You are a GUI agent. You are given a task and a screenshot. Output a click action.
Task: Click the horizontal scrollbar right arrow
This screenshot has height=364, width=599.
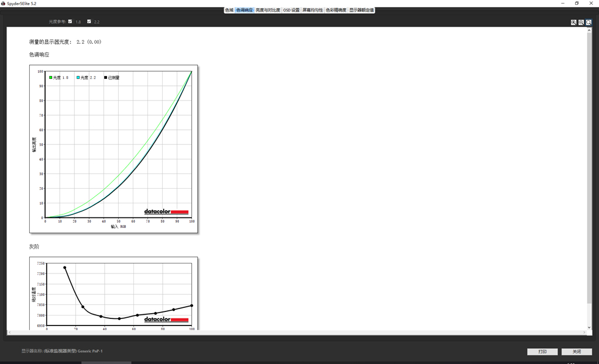point(584,332)
